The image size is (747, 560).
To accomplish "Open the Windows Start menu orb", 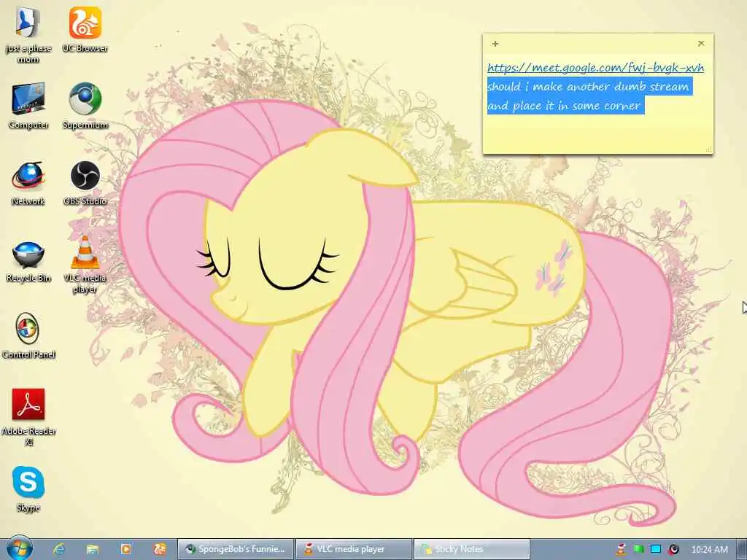I will click(x=19, y=548).
